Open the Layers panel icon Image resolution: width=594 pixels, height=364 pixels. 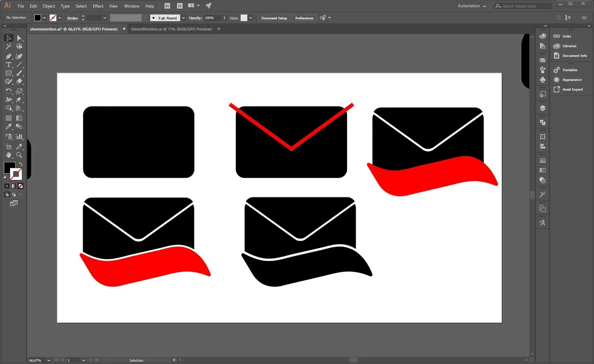point(542,109)
